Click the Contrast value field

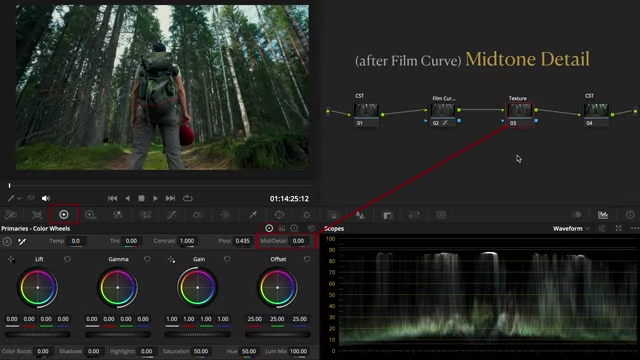pyautogui.click(x=187, y=241)
